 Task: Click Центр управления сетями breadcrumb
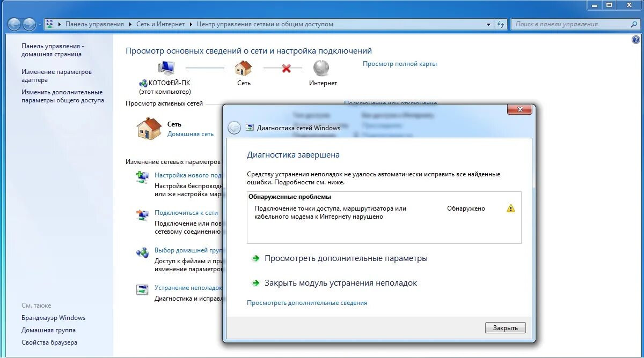coord(265,24)
